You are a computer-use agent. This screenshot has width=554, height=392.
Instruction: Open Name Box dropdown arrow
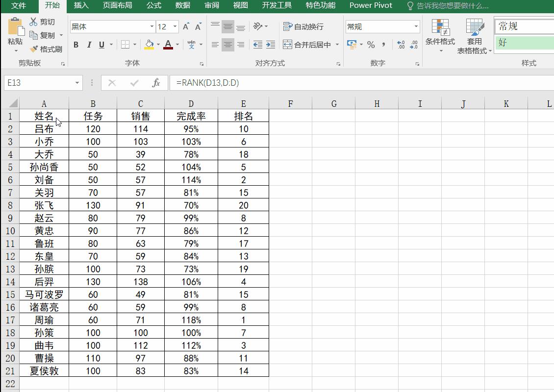point(77,83)
